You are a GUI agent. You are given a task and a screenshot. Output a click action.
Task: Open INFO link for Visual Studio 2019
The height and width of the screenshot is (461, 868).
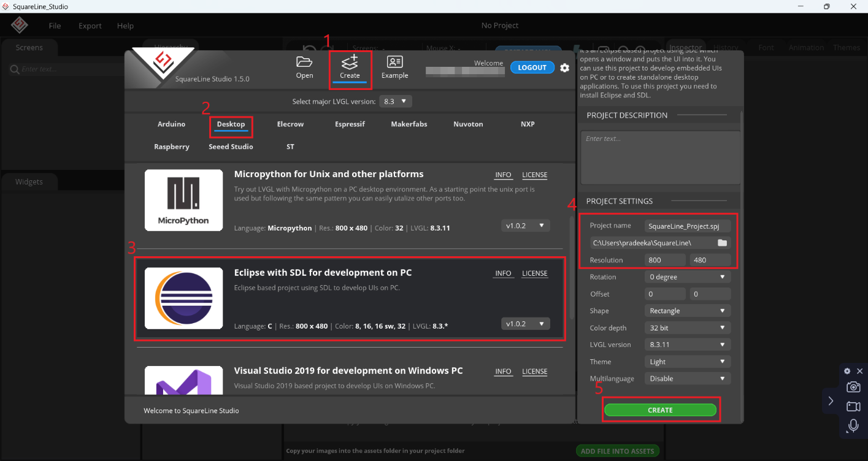click(x=503, y=371)
